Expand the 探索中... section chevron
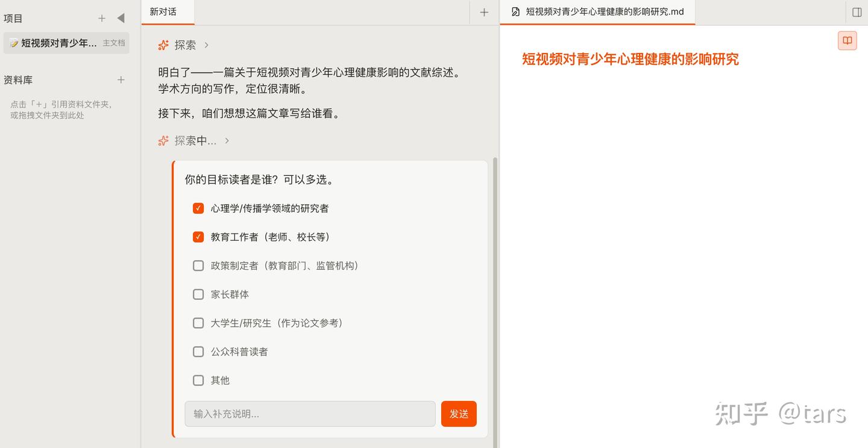 click(227, 140)
